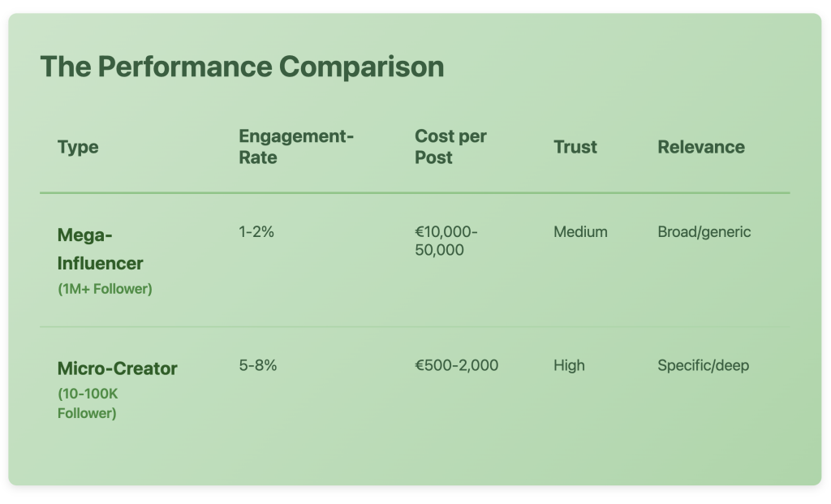Click the Engagement-Rate column header
This screenshot has width=831, height=504.
[295, 147]
